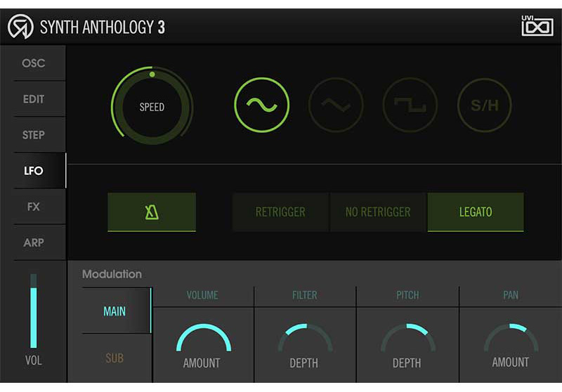Select the sine wave LFO shape

coord(261,105)
